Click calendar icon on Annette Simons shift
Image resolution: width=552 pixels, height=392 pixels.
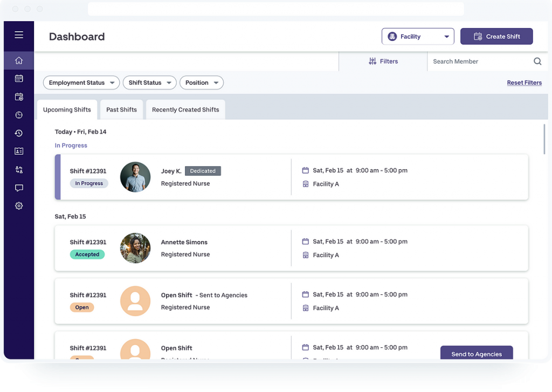point(305,242)
